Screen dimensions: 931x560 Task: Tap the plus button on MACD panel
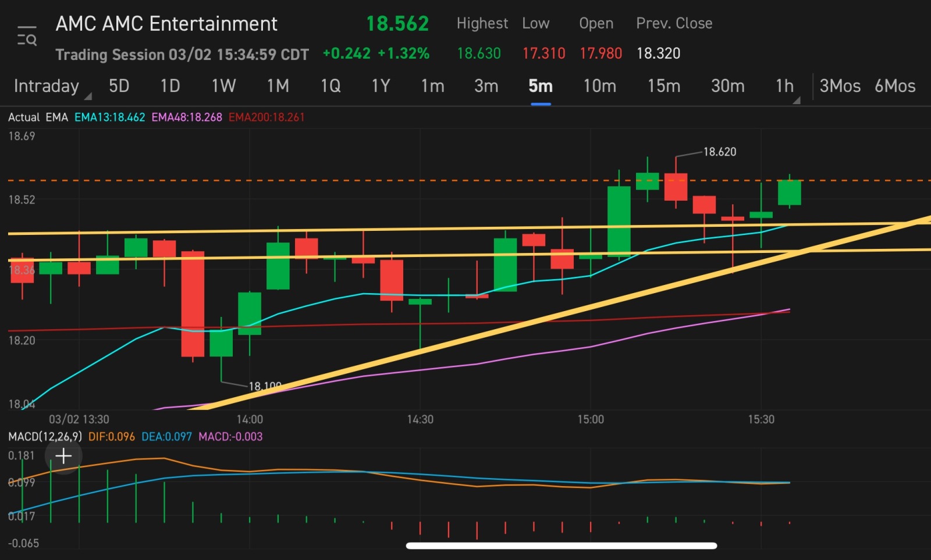coord(63,456)
